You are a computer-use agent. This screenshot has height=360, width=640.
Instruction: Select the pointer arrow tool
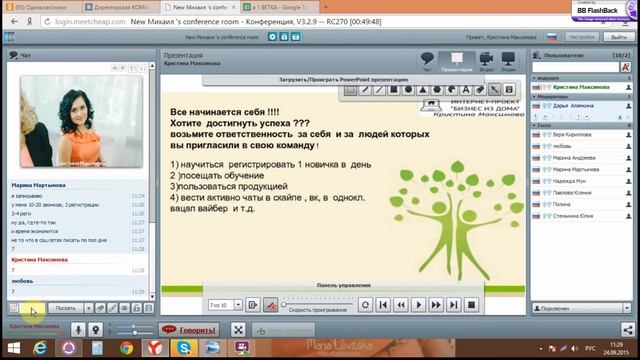pos(494,89)
